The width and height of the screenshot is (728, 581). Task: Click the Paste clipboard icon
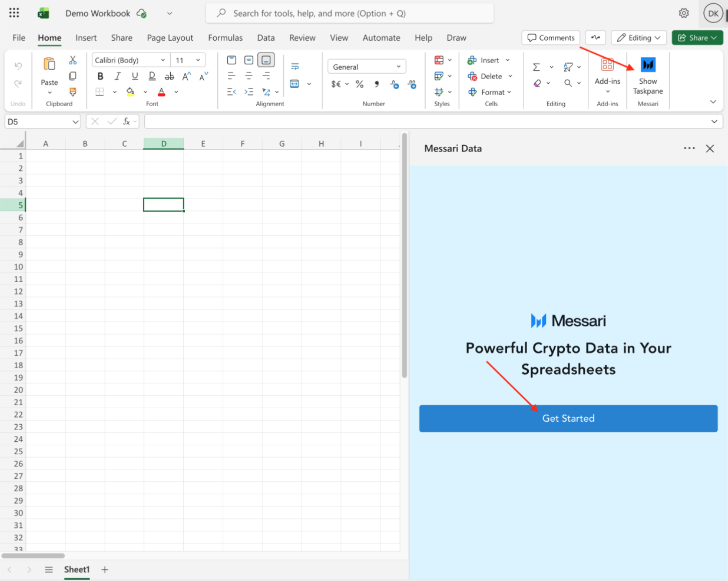tap(49, 64)
